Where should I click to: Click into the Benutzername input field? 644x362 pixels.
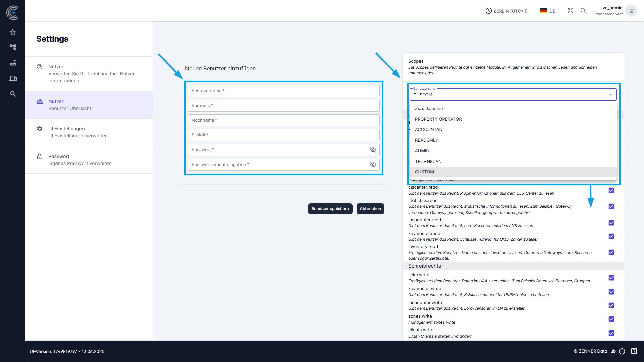[283, 91]
